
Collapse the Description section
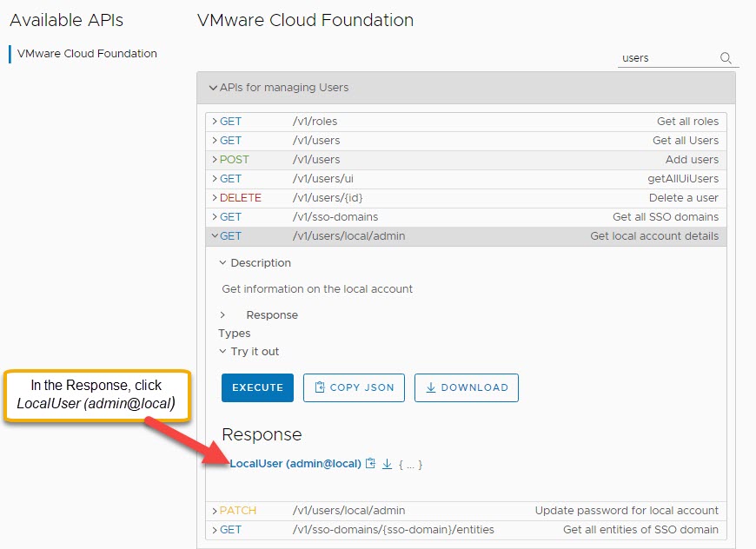[x=222, y=263]
